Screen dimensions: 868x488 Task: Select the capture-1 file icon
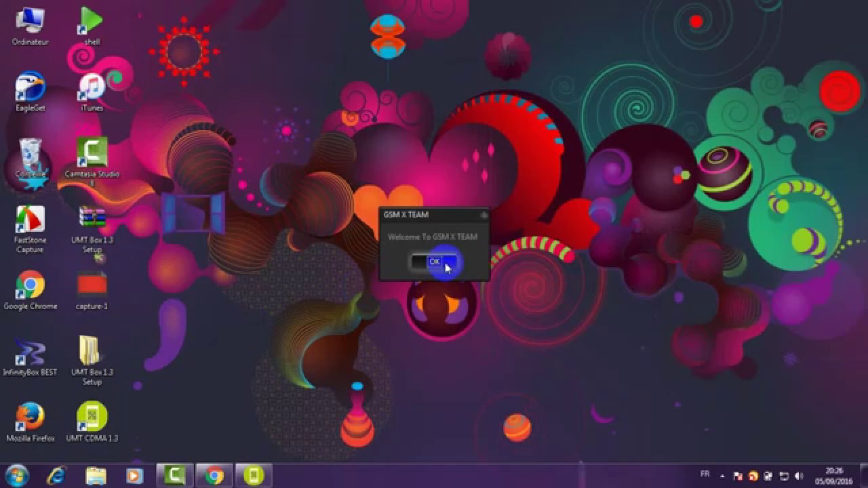pyautogui.click(x=92, y=290)
